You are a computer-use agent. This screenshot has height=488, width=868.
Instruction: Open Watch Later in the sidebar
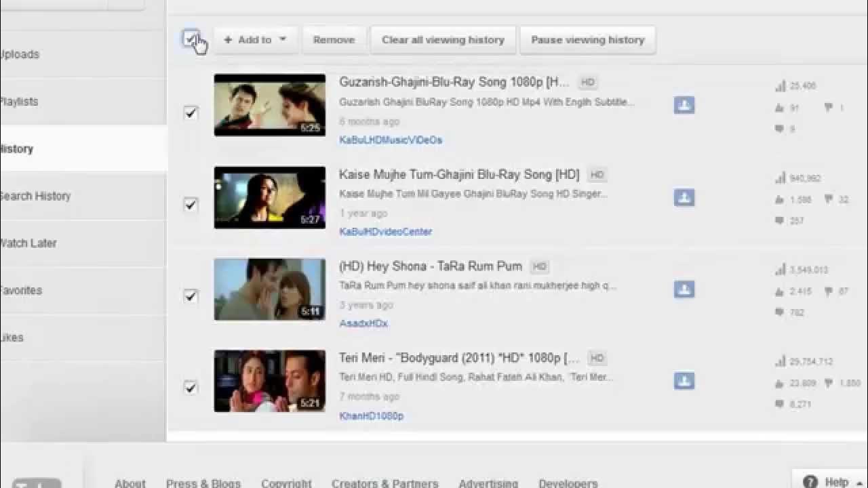(83, 243)
